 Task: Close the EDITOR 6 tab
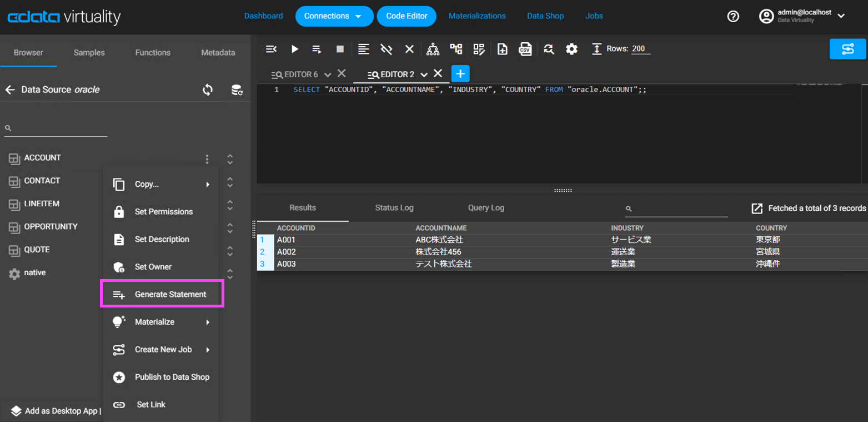pyautogui.click(x=342, y=73)
